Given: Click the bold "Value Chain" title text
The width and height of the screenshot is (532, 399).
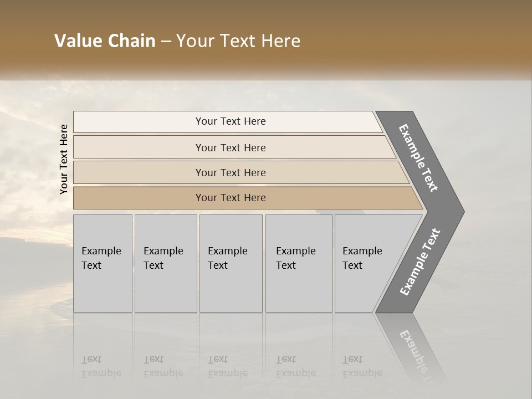Looking at the screenshot, I should point(105,41).
